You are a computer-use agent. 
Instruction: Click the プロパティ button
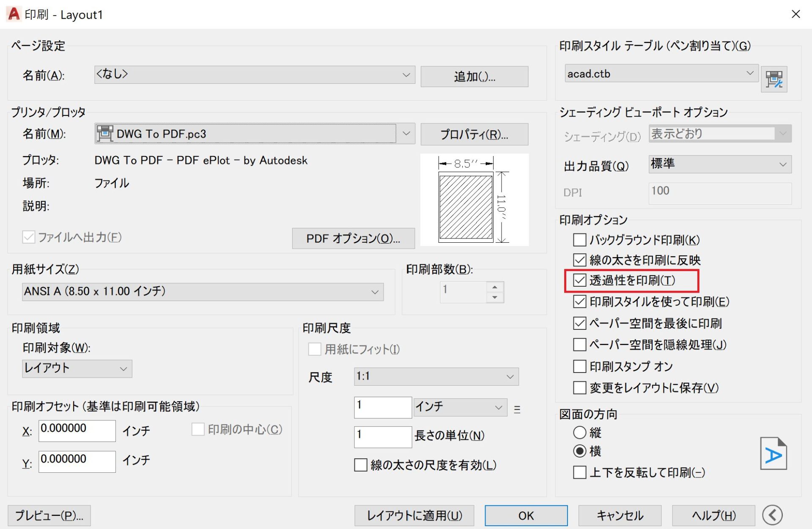[x=474, y=134]
